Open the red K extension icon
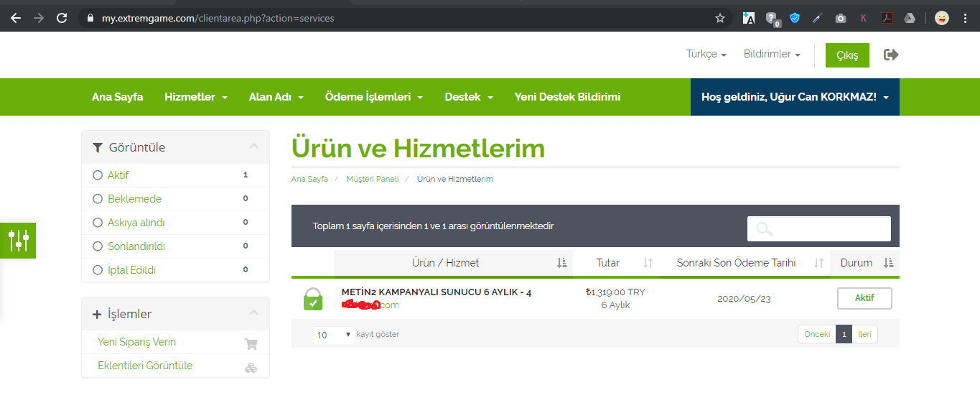 863,18
